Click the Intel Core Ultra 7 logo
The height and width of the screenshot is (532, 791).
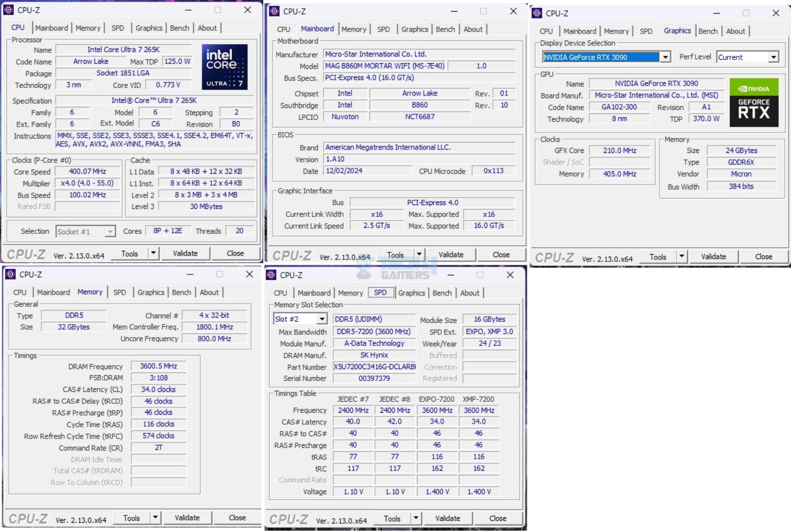pyautogui.click(x=224, y=67)
